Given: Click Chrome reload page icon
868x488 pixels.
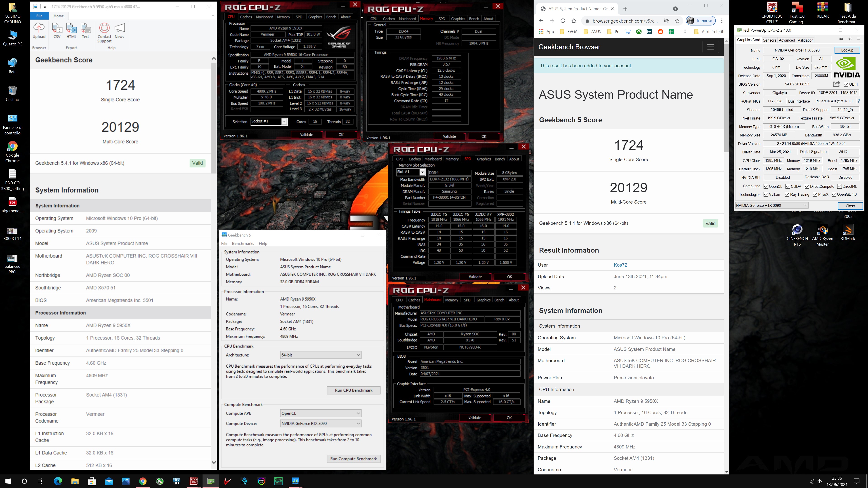Looking at the screenshot, I should click(x=563, y=21).
